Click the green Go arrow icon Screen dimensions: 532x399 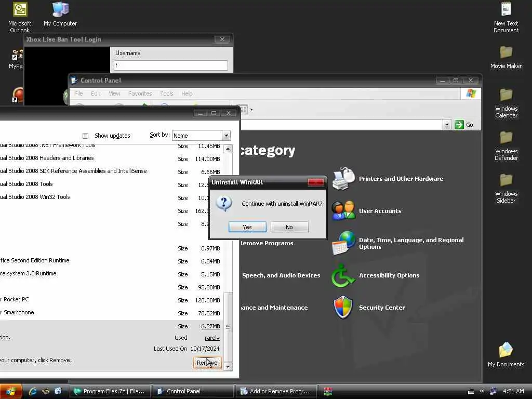tap(459, 125)
